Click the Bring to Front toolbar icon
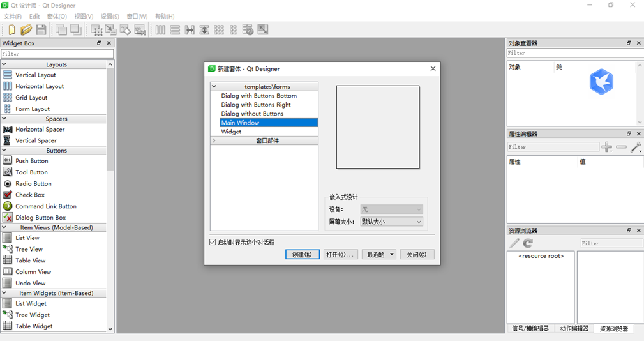Viewport: 644px width, 341px height. point(76,29)
